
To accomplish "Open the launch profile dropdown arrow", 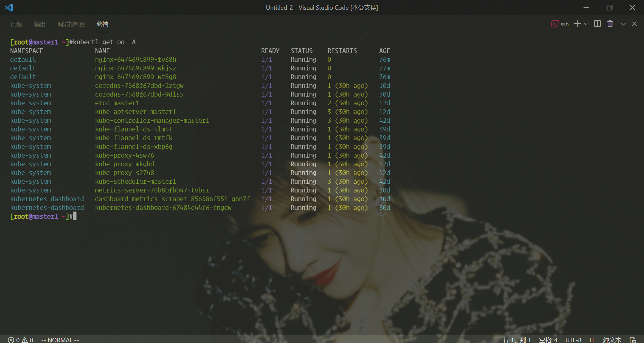I will (586, 24).
